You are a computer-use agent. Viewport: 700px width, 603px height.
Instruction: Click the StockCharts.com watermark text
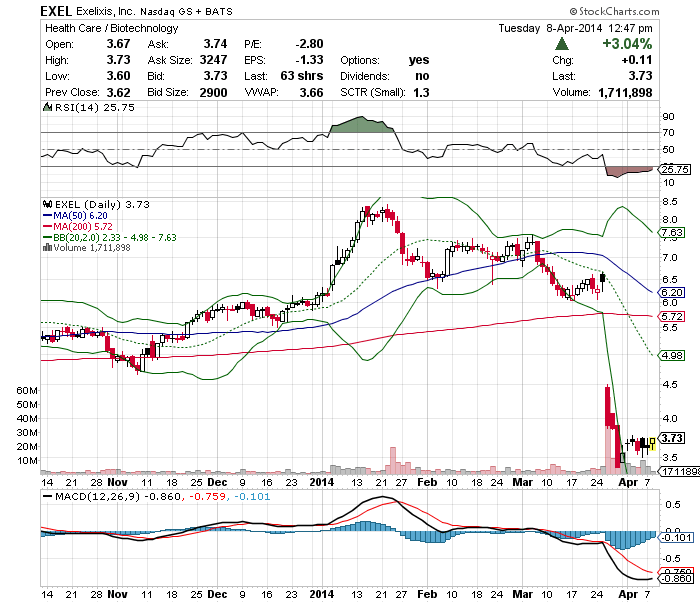point(614,11)
